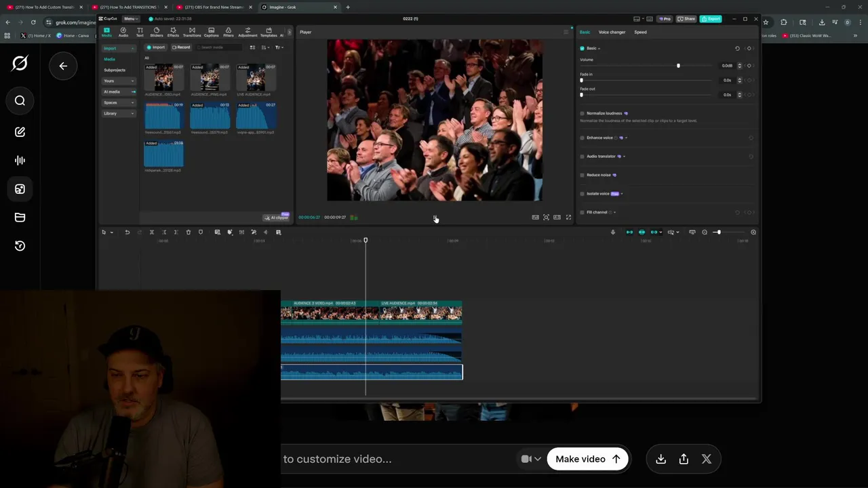Click the Pro upgrade button
This screenshot has height=488, width=868.
pos(665,19)
